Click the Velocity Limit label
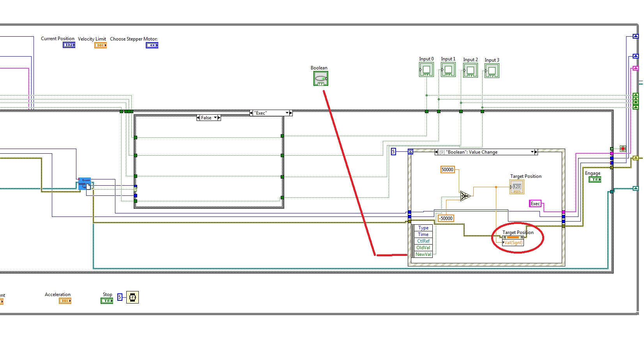644x355 pixels. point(92,39)
